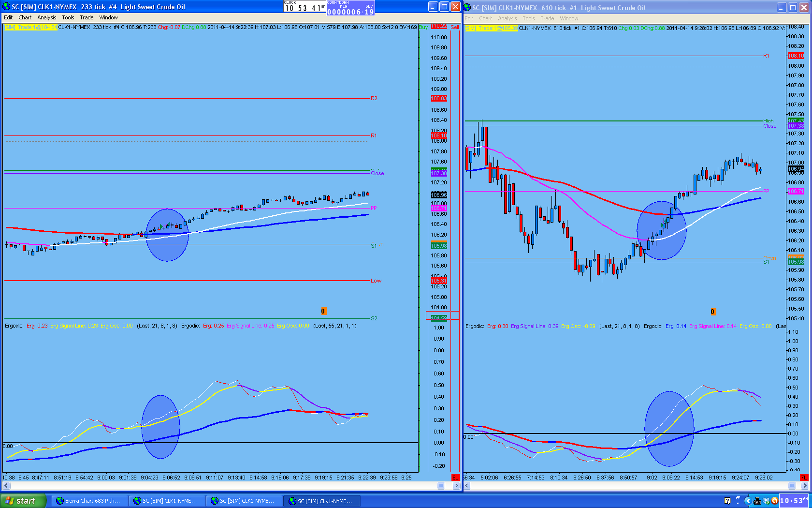Open the Window menu in the 233 tick window
Screen dimensions: 812x508
coord(109,17)
